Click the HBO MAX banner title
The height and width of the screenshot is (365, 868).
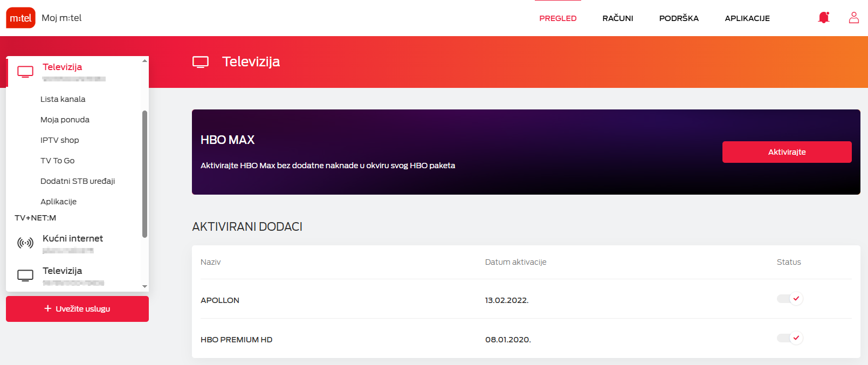tap(228, 140)
